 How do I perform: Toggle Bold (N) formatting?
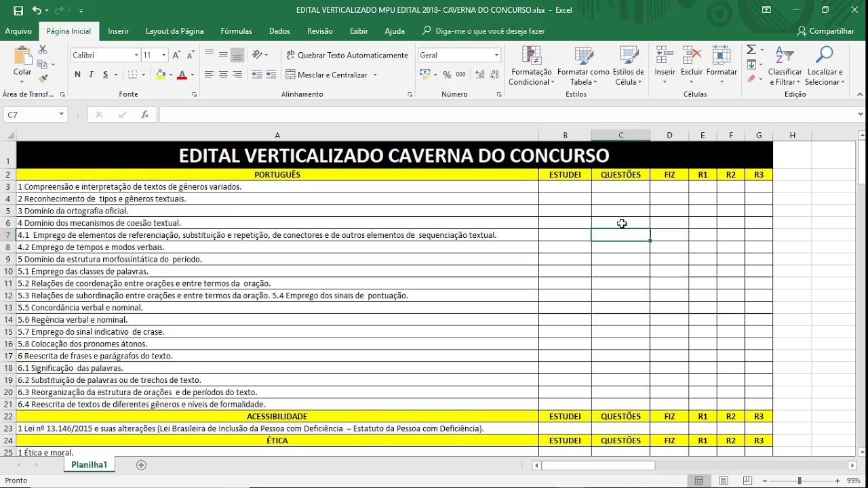(x=77, y=75)
